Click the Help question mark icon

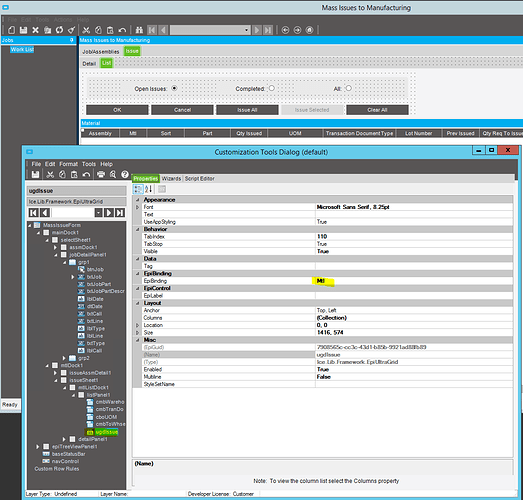point(125,174)
